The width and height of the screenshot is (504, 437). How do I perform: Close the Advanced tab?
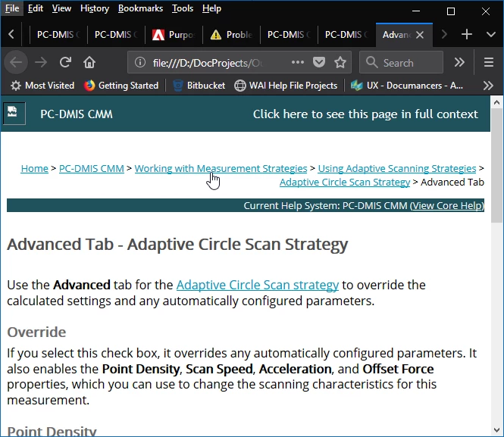pos(420,35)
